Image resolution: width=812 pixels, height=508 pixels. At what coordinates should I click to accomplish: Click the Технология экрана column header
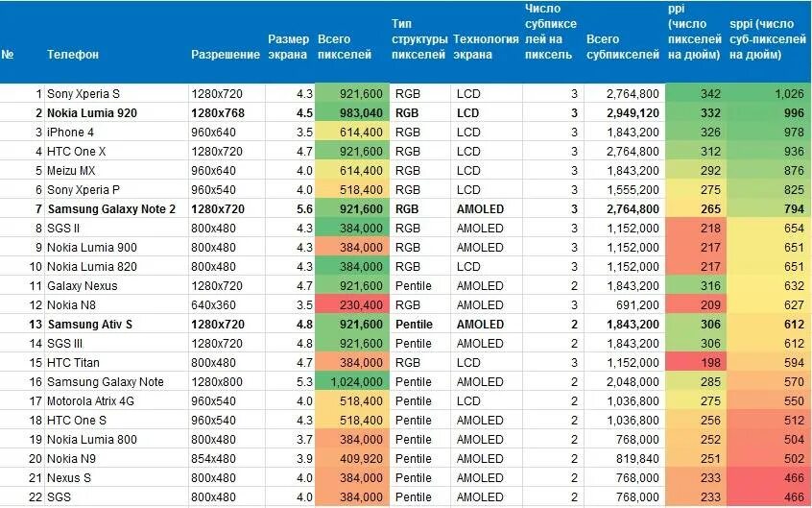tap(486, 47)
